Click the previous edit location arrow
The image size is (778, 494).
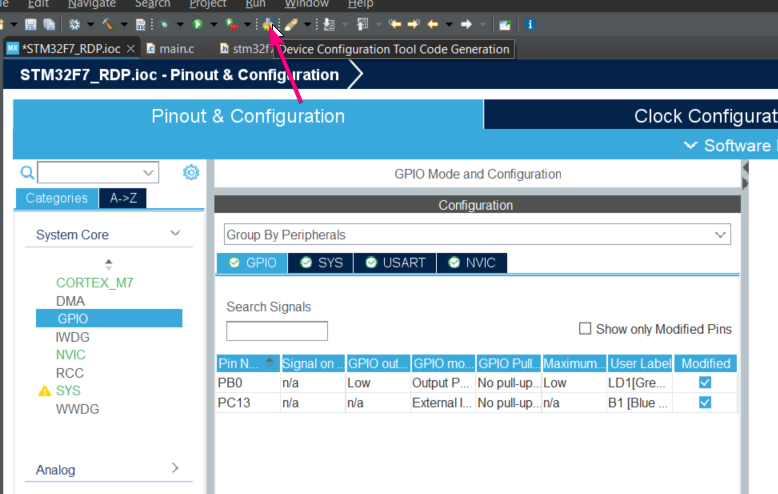tap(395, 24)
